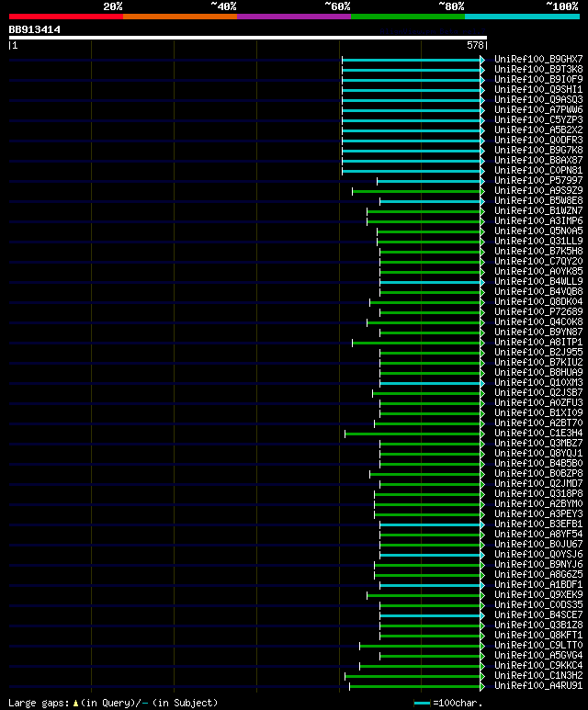Click the UniRef100_A7PWW6 entry
Screen dimensions: 588x710
coord(538,110)
